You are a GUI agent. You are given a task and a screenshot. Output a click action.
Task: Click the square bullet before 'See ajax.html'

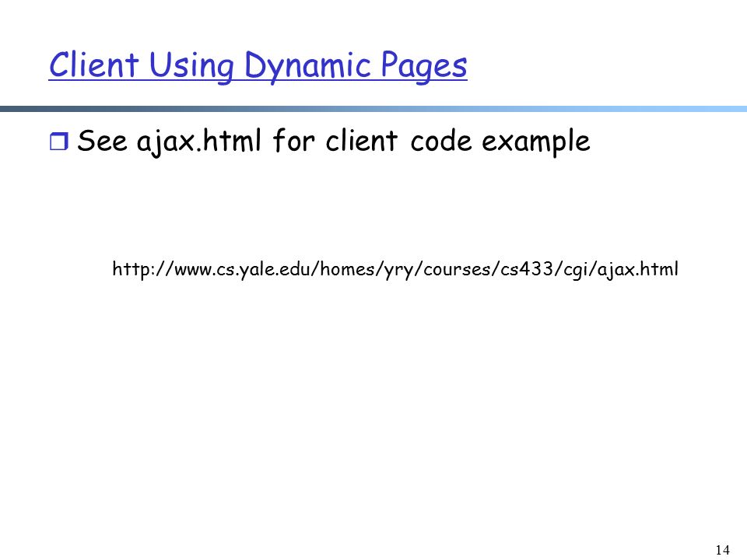click(59, 142)
